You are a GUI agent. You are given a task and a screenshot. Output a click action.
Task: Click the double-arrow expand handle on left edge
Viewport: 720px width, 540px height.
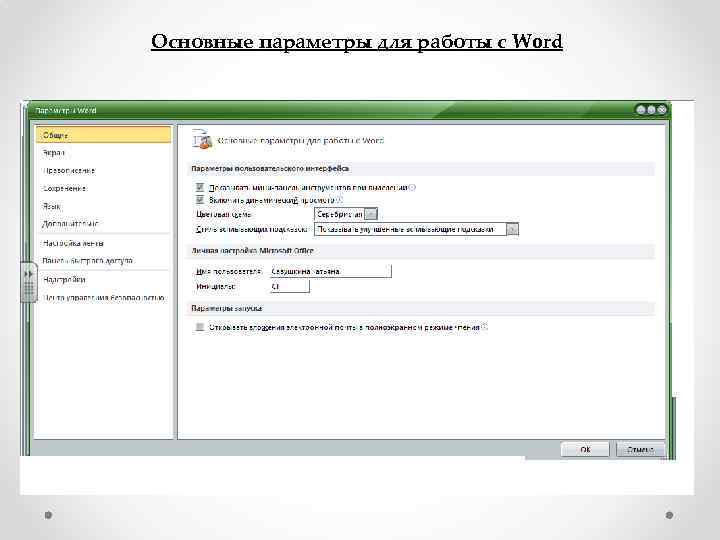[28, 281]
